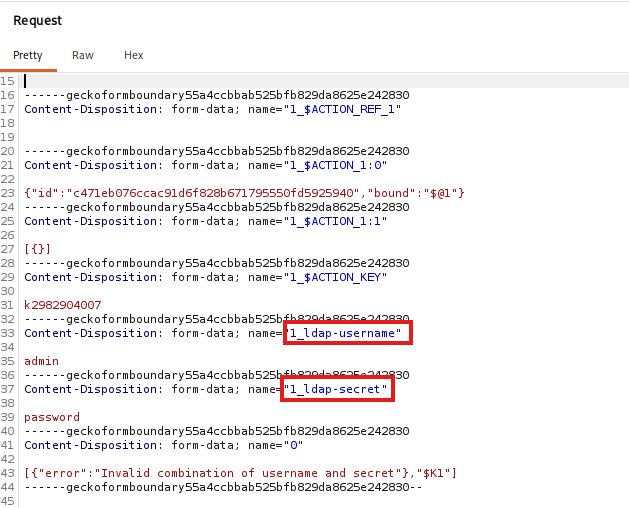This screenshot has height=508, width=629.
Task: Click the final boundary line ending with --
Action: 223,487
